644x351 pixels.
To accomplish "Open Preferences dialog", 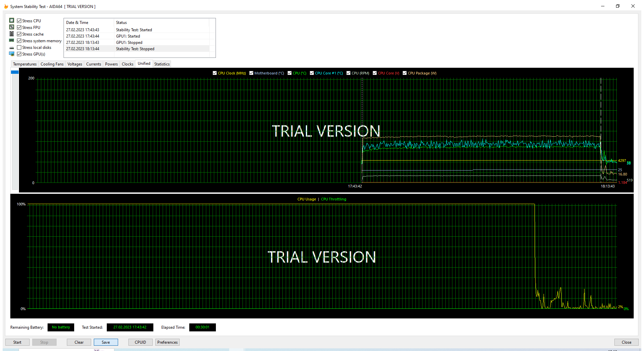I will [167, 342].
